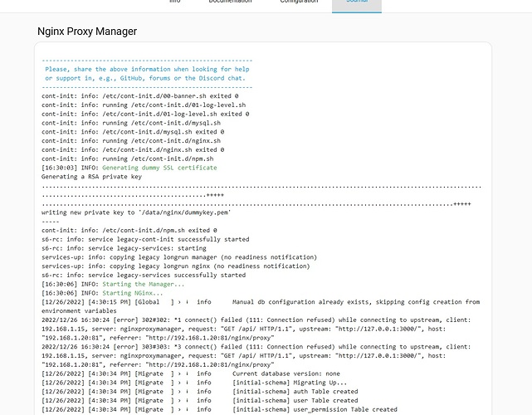Click '[initial-schema] user Table created' line
532x415 pixels.
pyautogui.click(x=200, y=400)
